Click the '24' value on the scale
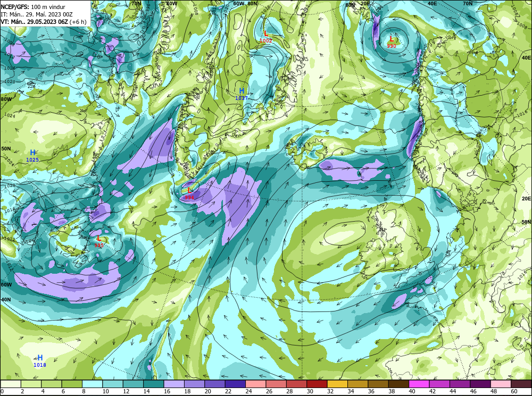 point(248,392)
